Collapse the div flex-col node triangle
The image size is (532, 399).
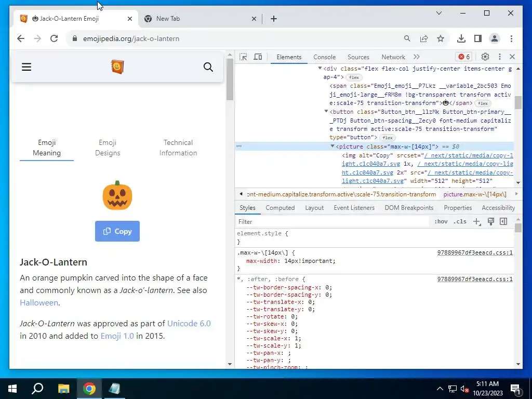[320, 68]
